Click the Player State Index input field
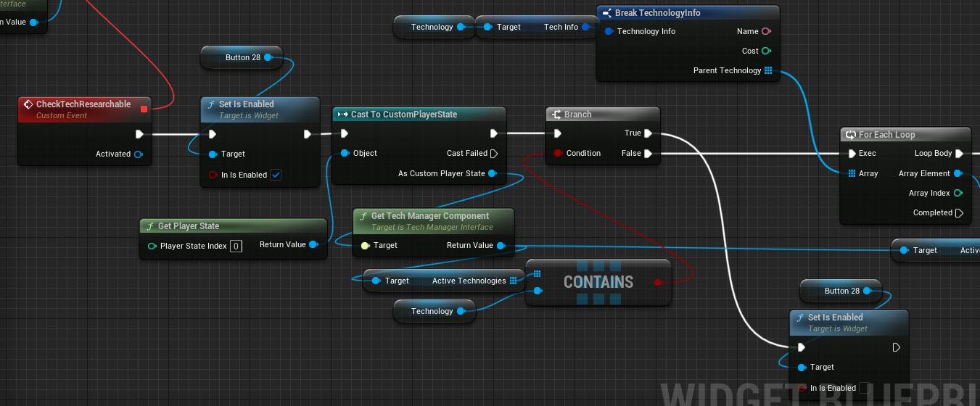Image resolution: width=980 pixels, height=406 pixels. tap(236, 246)
